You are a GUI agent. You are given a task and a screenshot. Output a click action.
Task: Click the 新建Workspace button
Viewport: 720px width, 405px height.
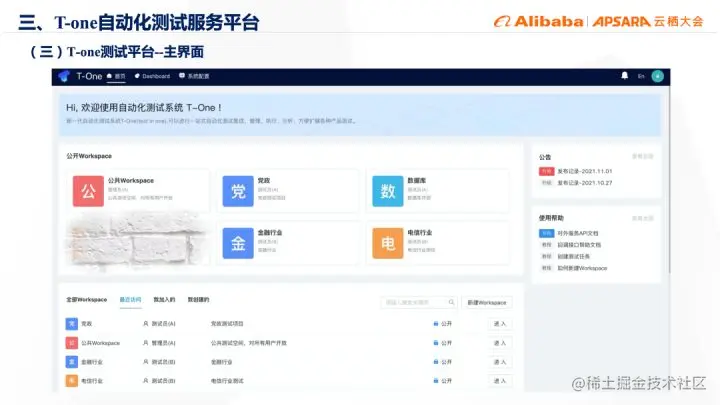click(487, 303)
